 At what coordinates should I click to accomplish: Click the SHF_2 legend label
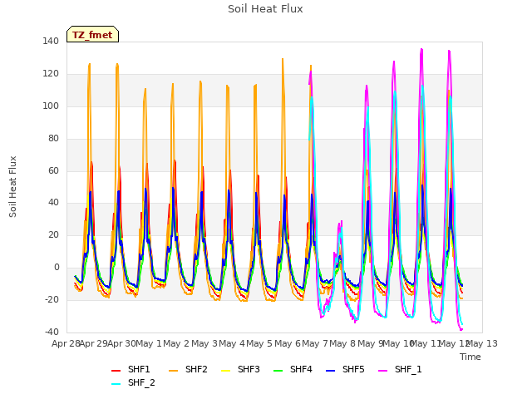coord(141,382)
